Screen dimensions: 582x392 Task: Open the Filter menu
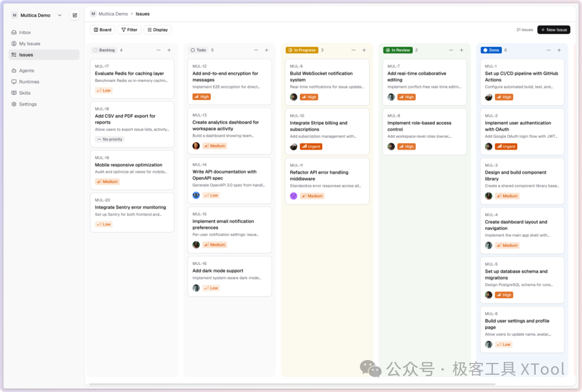point(129,30)
